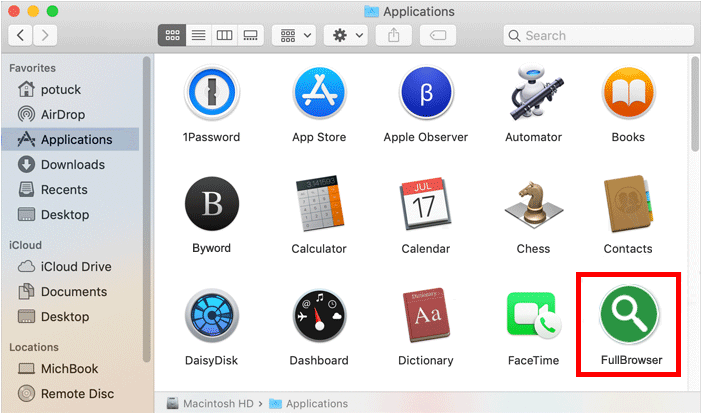Click the sidebar scrollbar

[146, 209]
